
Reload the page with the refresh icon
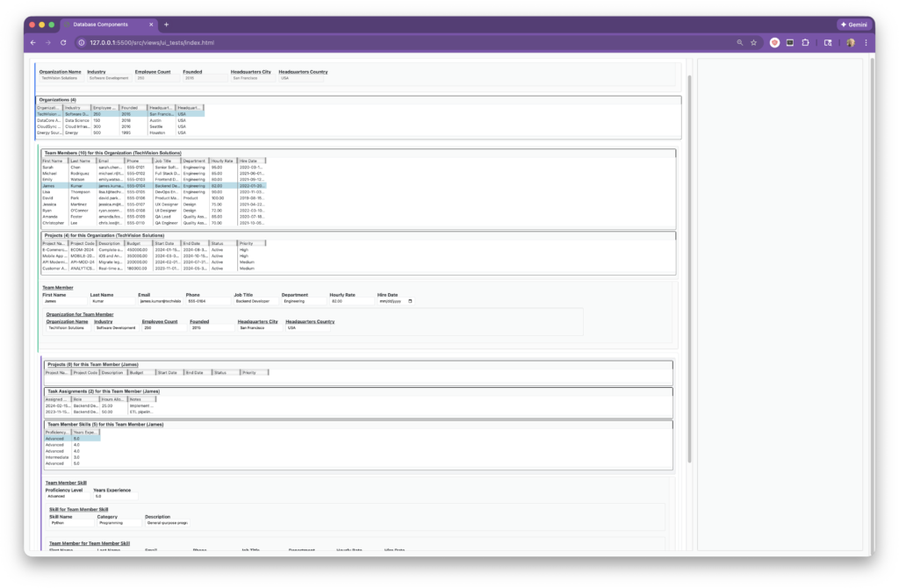coord(63,42)
